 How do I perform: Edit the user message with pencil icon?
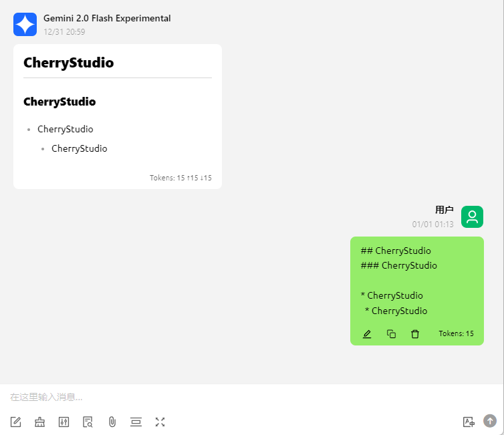point(367,333)
